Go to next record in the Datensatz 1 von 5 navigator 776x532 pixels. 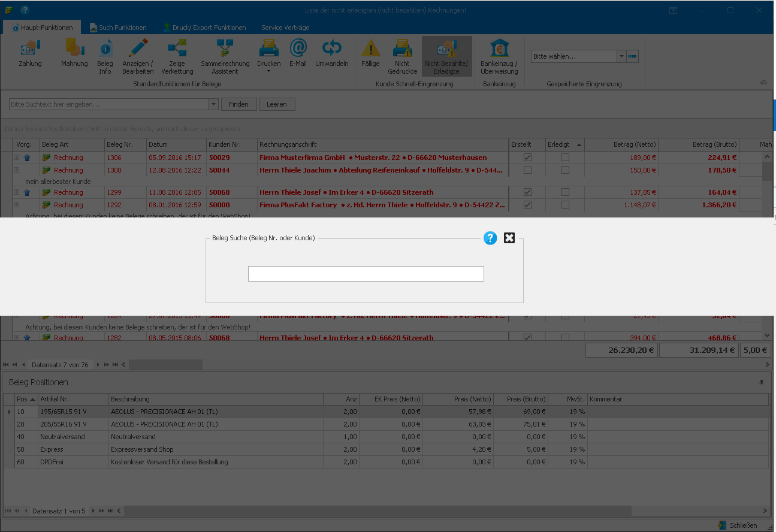(x=94, y=511)
